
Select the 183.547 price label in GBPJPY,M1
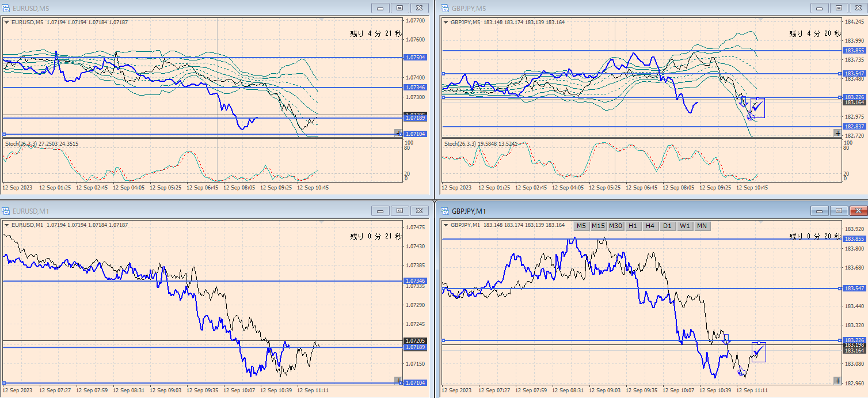[x=855, y=288]
